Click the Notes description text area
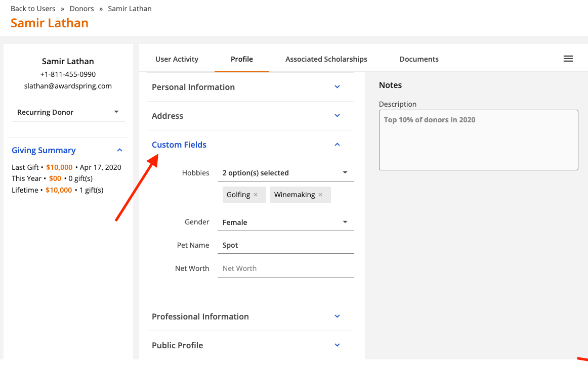588x368 pixels. (478, 140)
